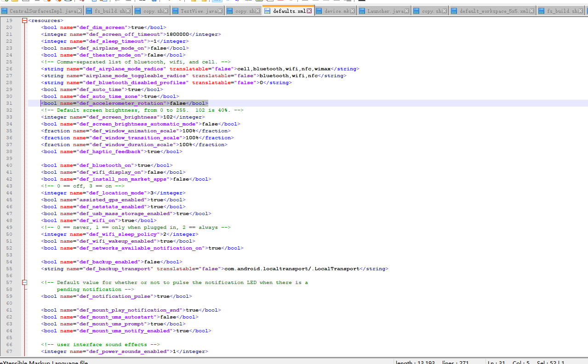Click the def_airplane_mode_on line
The height and width of the screenshot is (364, 588).
tap(114, 48)
